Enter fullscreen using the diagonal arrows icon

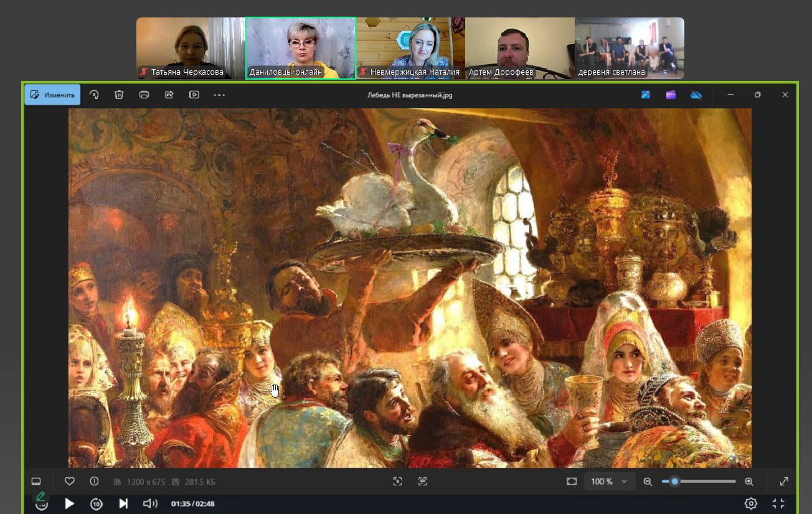[784, 481]
